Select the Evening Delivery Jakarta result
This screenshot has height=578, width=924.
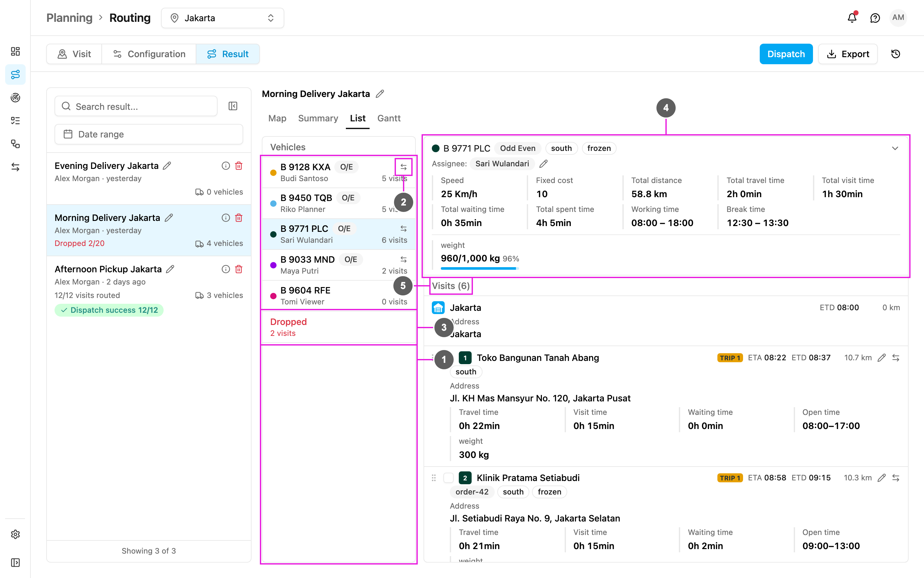pyautogui.click(x=149, y=179)
